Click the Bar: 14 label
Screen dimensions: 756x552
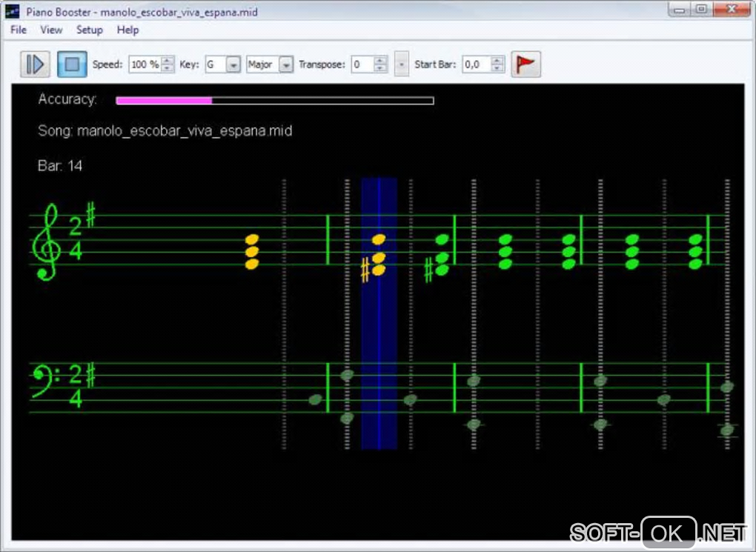click(x=60, y=166)
